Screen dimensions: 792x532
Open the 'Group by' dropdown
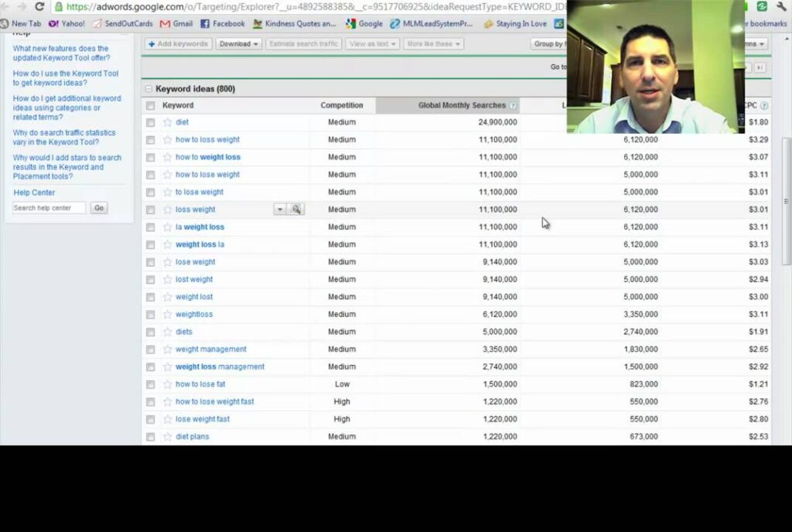[548, 44]
